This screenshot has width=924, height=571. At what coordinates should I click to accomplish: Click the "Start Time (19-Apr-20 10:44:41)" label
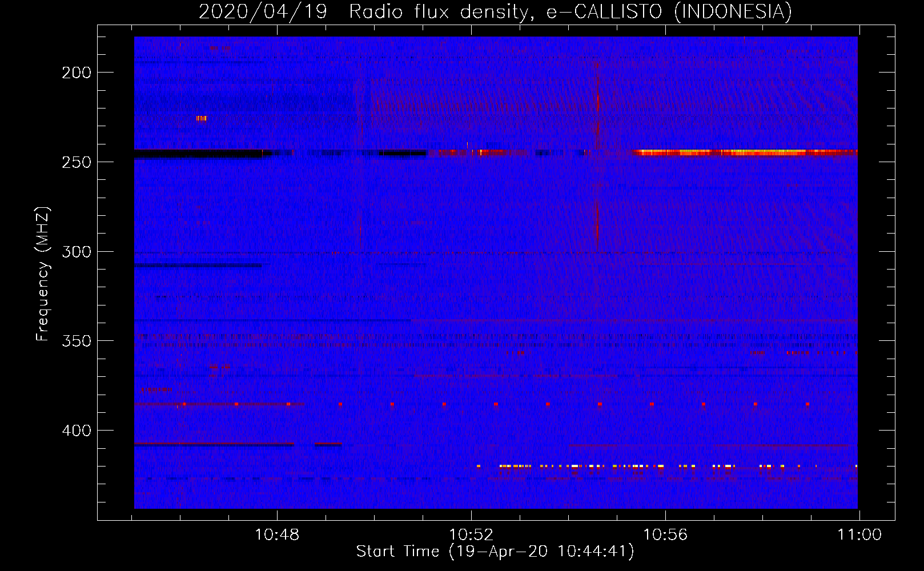(495, 552)
